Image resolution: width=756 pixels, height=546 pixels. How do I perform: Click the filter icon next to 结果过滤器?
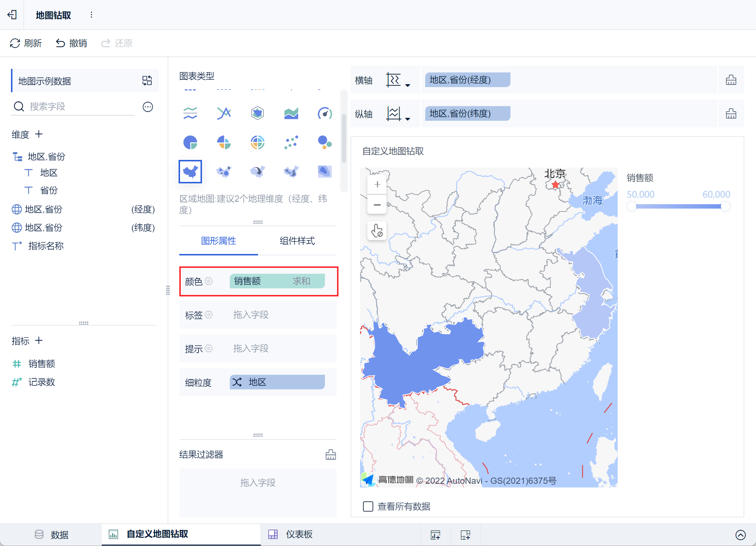click(x=330, y=455)
